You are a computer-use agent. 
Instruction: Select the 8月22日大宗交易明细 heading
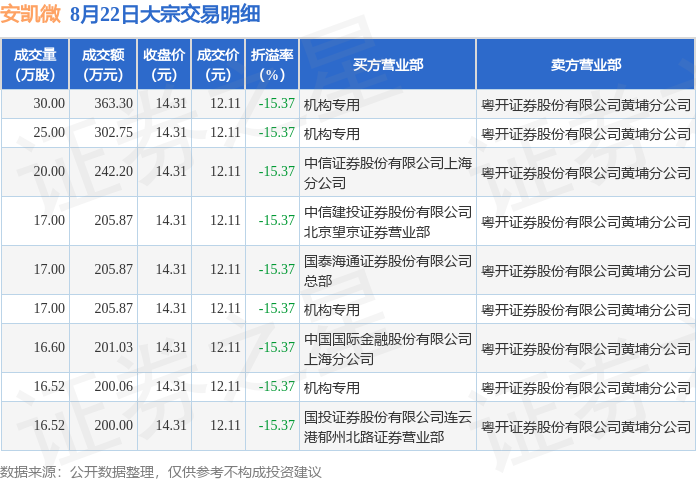pos(165,14)
